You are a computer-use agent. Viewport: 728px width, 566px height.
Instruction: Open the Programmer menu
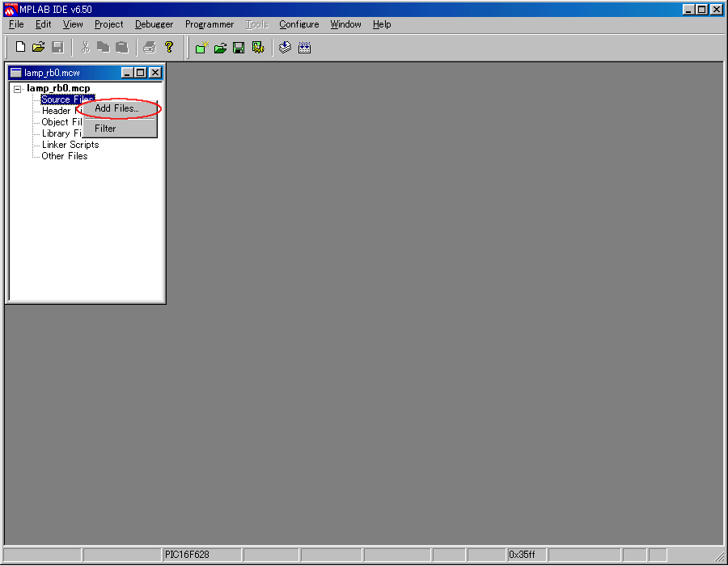point(210,24)
